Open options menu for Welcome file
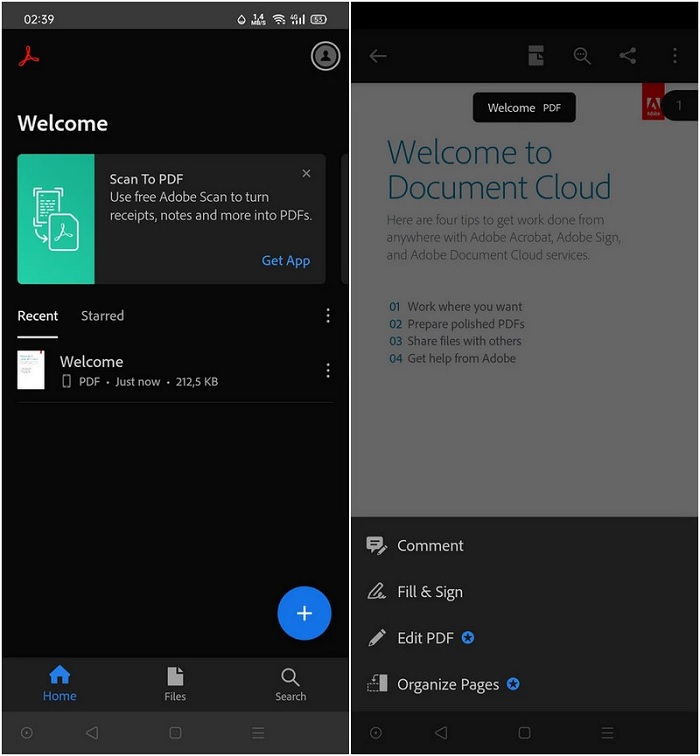This screenshot has width=700, height=756. coord(328,370)
